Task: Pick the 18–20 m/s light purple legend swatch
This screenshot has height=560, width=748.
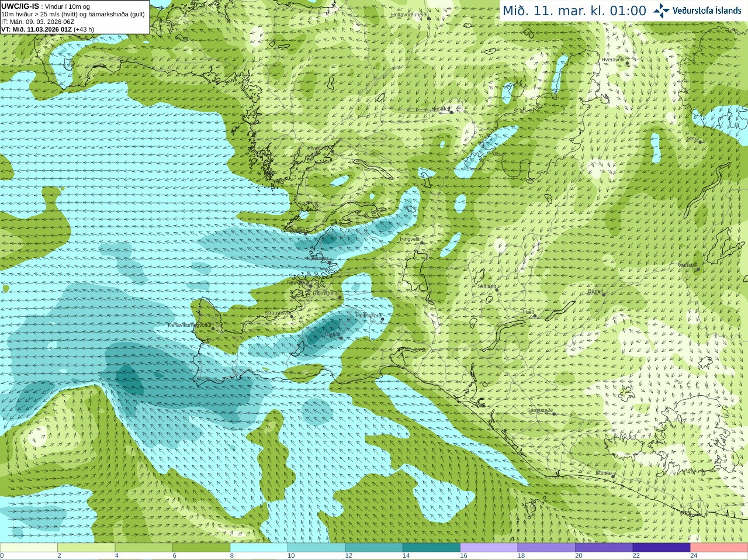Action: click(546, 548)
